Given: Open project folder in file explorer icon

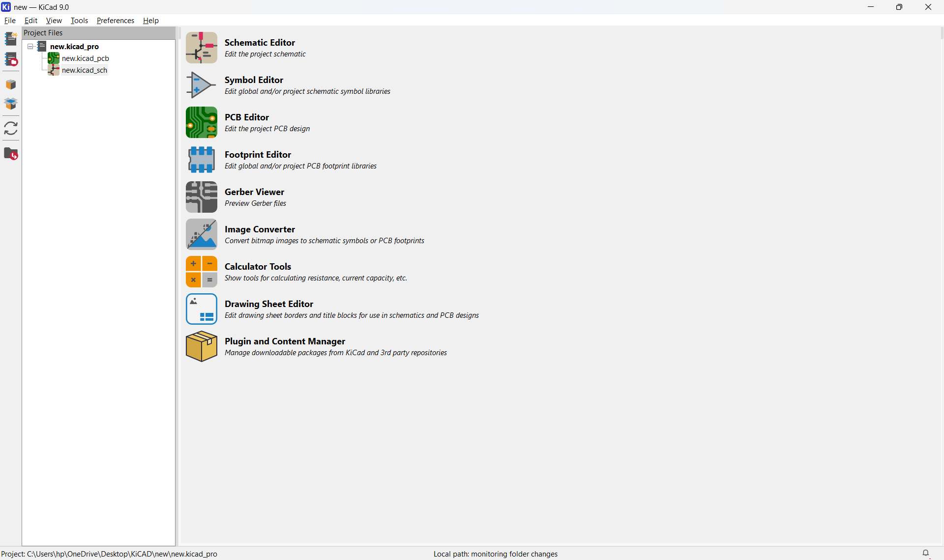Looking at the screenshot, I should (11, 154).
